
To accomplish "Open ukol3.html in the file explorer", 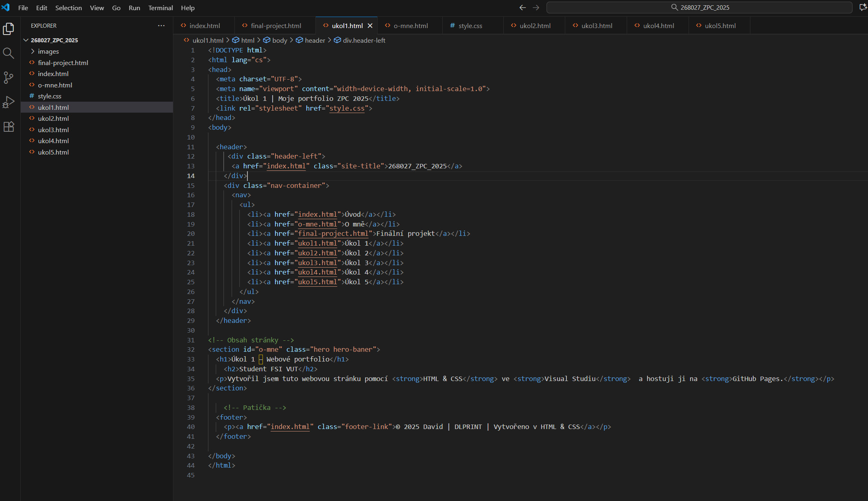I will pos(53,130).
